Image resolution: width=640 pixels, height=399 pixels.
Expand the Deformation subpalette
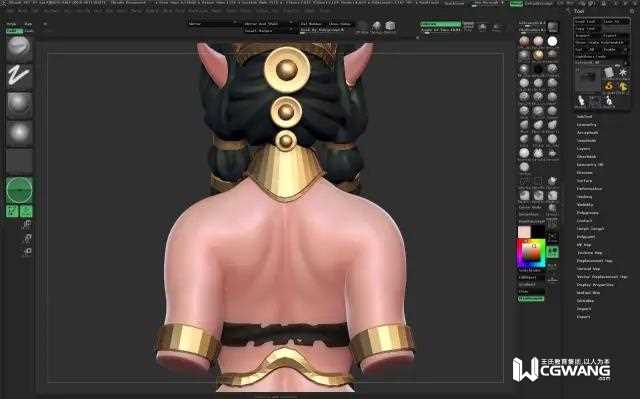tap(589, 189)
